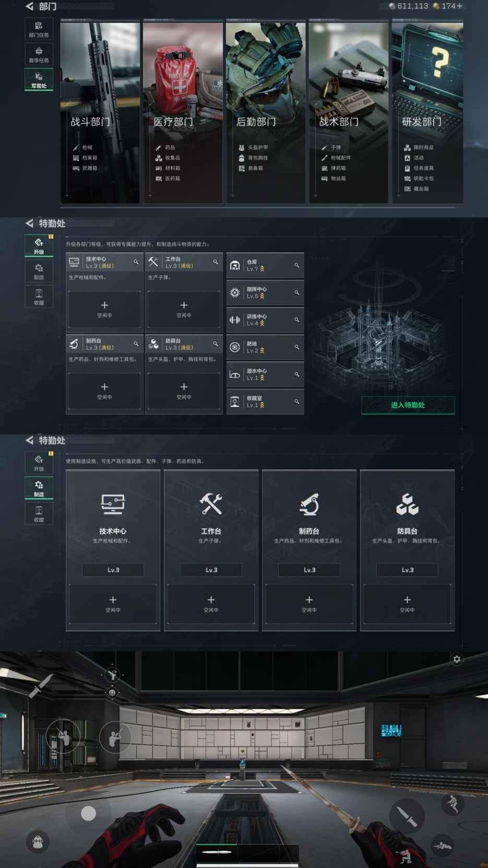Switch to the 赛季任务 sidebar tab
This screenshot has height=868, width=488.
[x=39, y=54]
